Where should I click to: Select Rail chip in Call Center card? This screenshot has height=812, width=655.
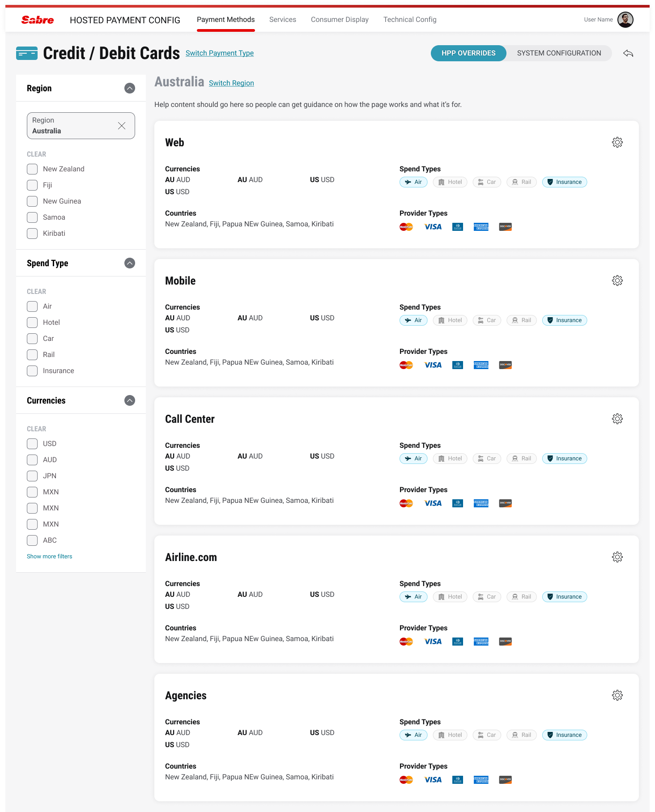coord(522,459)
